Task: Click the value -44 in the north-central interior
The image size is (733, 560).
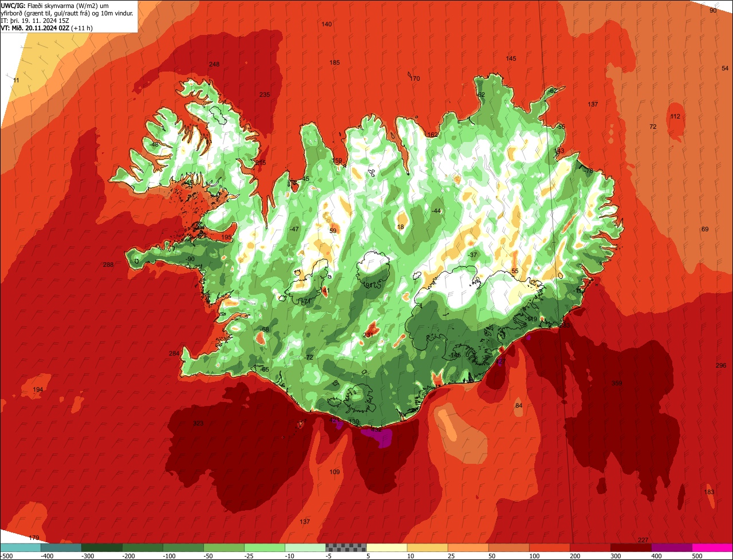Action: tap(436, 211)
